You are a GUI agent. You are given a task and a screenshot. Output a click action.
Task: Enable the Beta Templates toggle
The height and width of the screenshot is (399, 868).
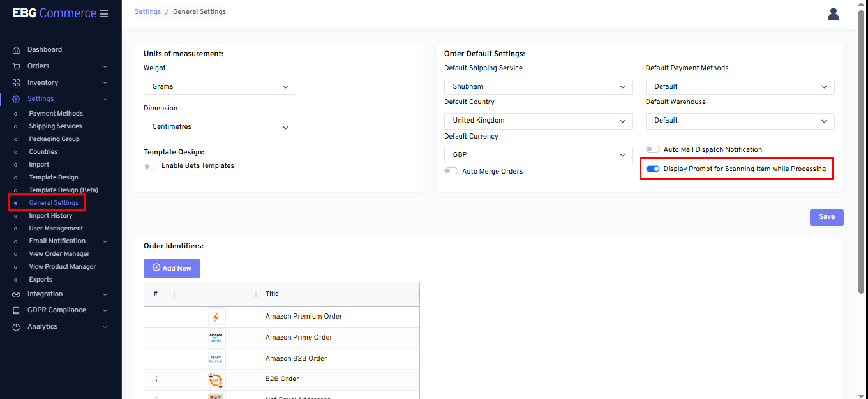[x=150, y=165]
